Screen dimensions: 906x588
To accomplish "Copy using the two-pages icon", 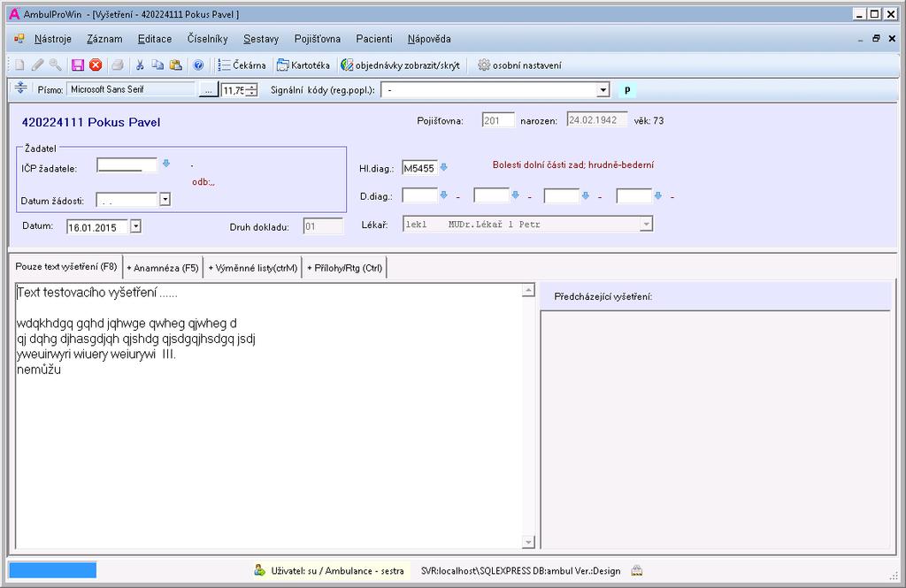I will click(x=157, y=65).
